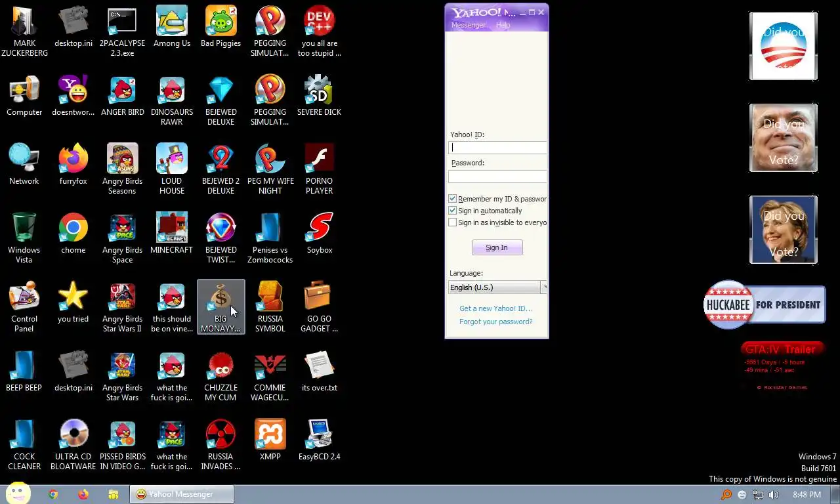This screenshot has height=504, width=840.
Task: Click the McCain Did you Vote gadget
Action: click(x=783, y=138)
